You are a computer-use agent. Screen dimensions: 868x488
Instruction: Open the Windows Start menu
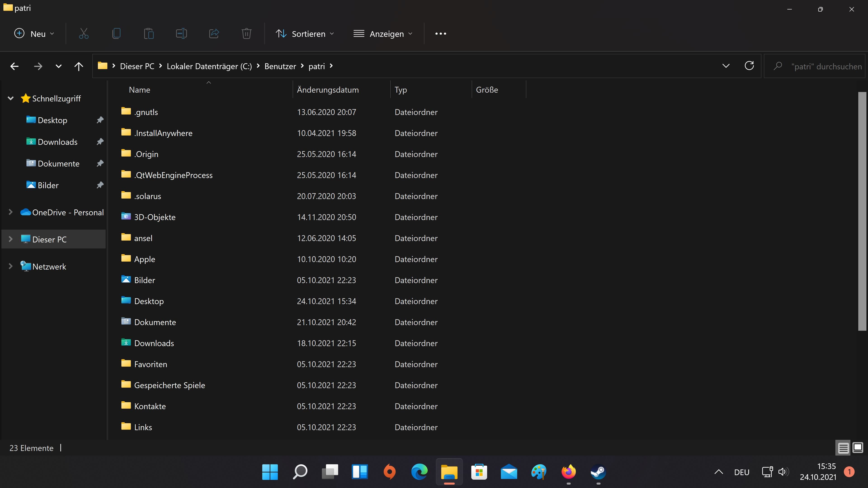click(270, 472)
